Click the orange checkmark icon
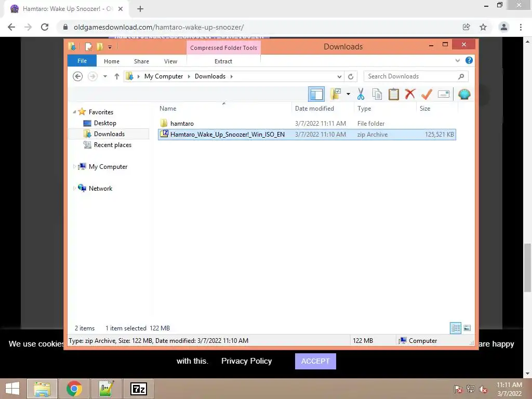This screenshot has height=399, width=532. [427, 94]
